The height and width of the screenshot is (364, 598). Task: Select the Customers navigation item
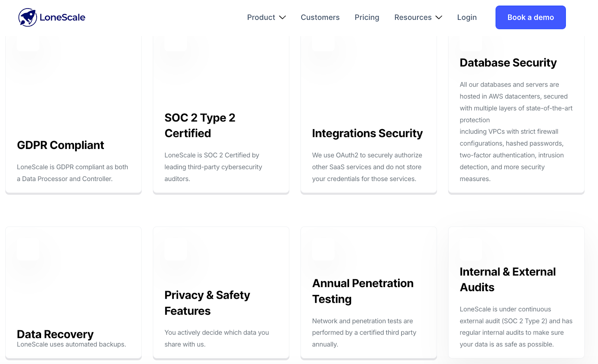(x=320, y=17)
